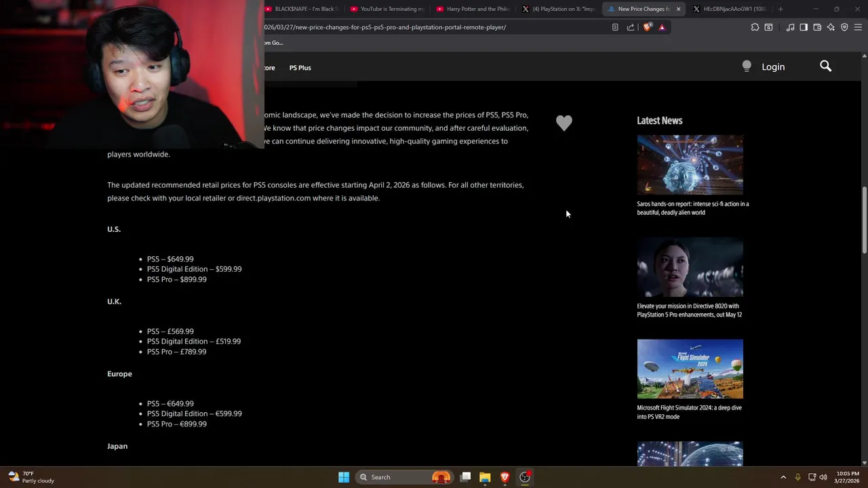Open the Directive 8020 article thumbnail

pyautogui.click(x=690, y=267)
